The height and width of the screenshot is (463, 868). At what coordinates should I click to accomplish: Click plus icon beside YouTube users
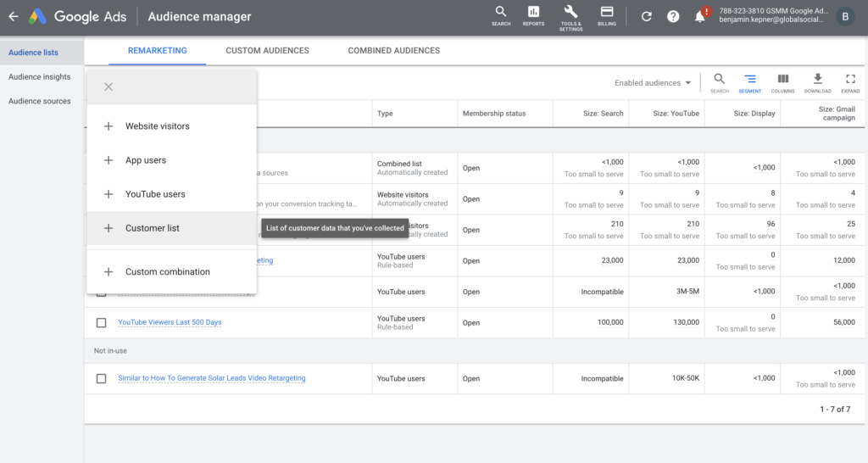(108, 194)
